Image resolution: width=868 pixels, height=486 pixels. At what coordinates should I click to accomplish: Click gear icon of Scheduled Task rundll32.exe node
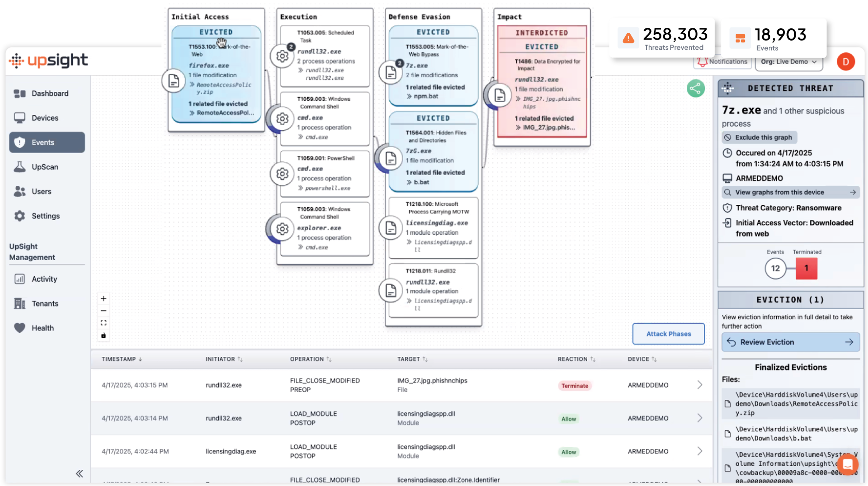coord(282,56)
